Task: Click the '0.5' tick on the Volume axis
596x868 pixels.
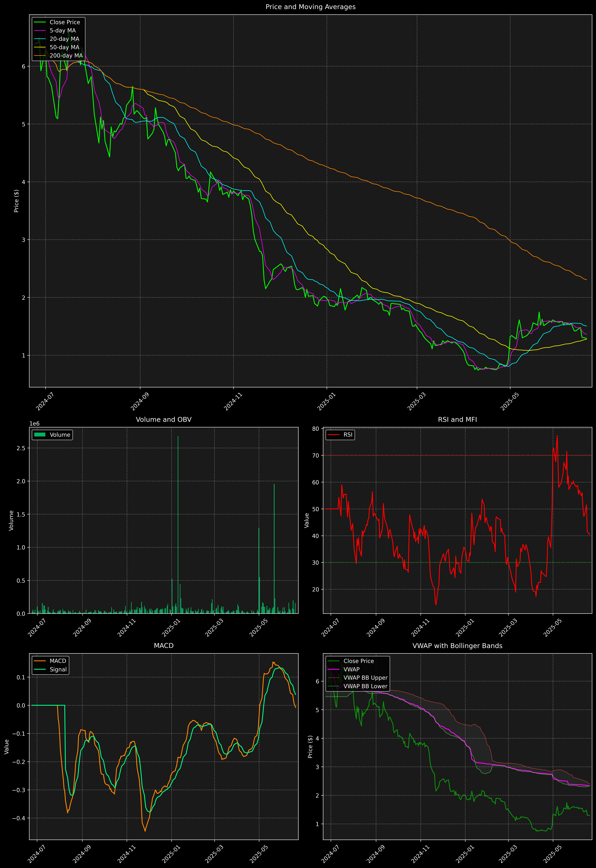Action: click(x=21, y=581)
